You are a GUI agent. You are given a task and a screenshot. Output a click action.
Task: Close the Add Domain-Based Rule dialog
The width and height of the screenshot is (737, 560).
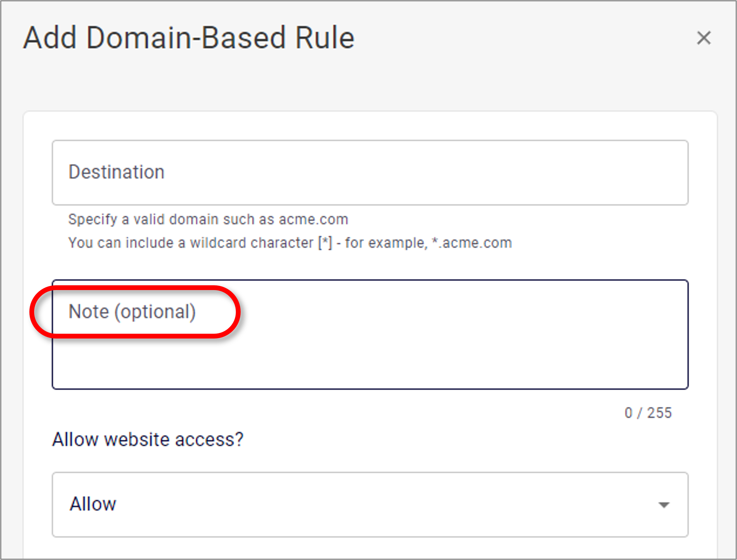tap(704, 38)
